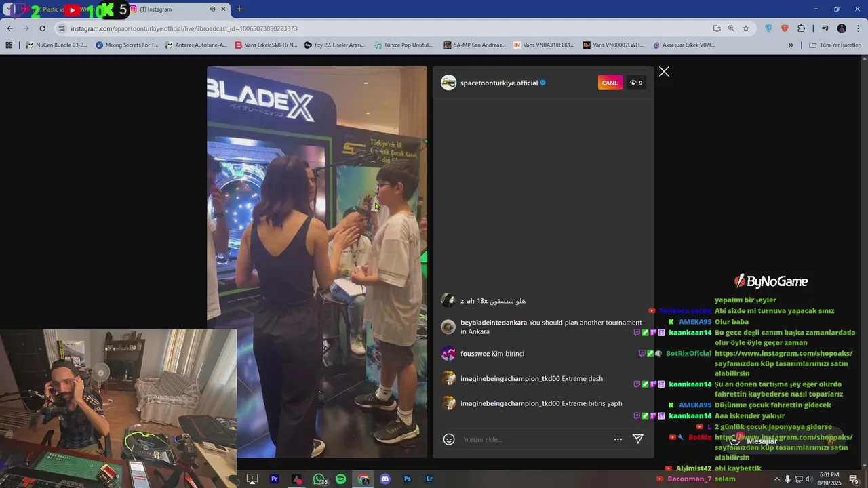Open Windows notification center
This screenshot has height=488, width=868.
tap(854, 479)
